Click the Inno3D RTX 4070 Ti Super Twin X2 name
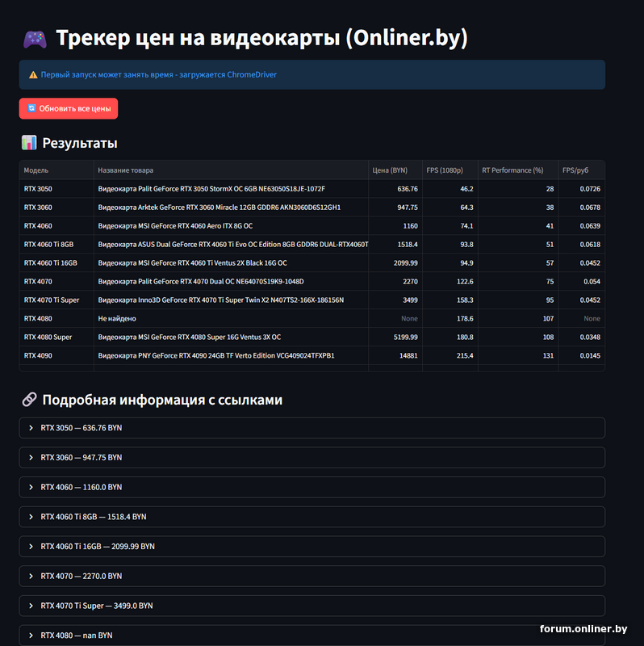Viewport: 644px width, 646px height. (x=231, y=300)
